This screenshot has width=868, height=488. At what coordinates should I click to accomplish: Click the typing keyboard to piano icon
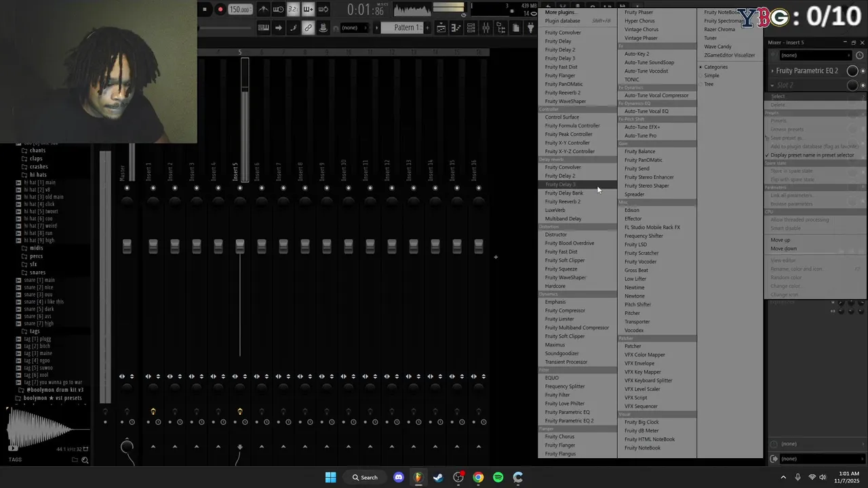(x=264, y=28)
